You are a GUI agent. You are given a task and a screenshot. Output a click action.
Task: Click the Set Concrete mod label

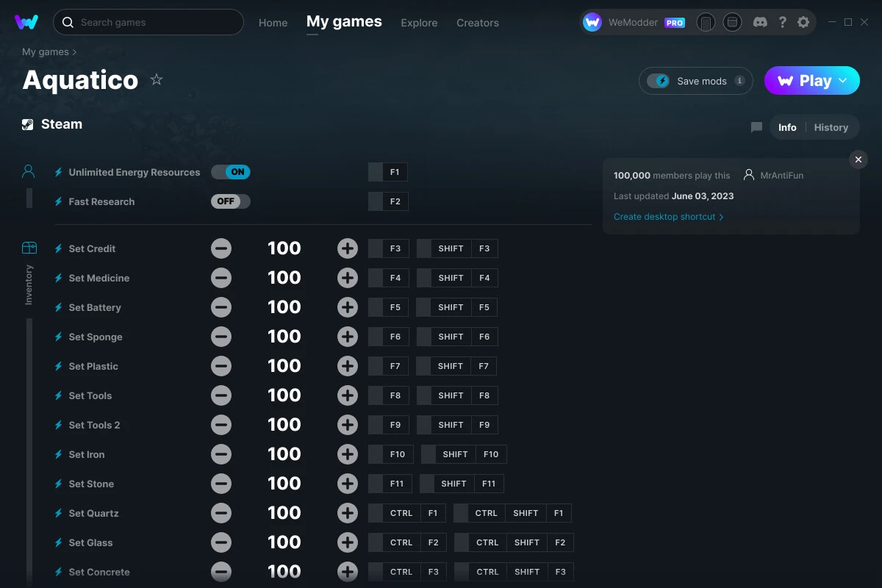click(99, 572)
